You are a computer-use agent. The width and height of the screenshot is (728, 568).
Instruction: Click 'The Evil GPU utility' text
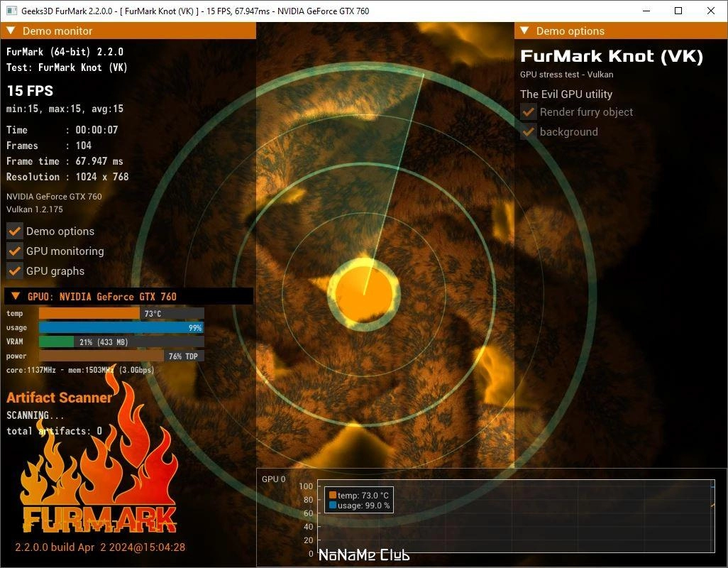click(x=566, y=94)
